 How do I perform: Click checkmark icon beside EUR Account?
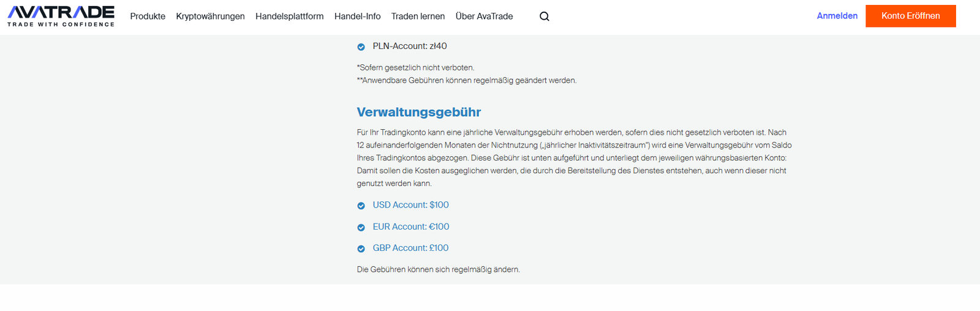click(361, 227)
